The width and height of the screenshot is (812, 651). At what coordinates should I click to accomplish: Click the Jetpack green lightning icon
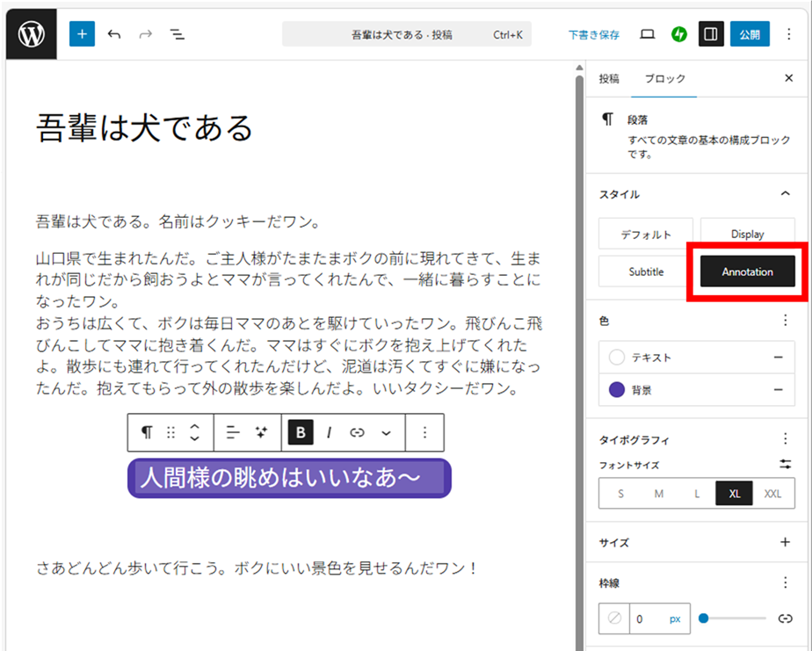pos(679,34)
